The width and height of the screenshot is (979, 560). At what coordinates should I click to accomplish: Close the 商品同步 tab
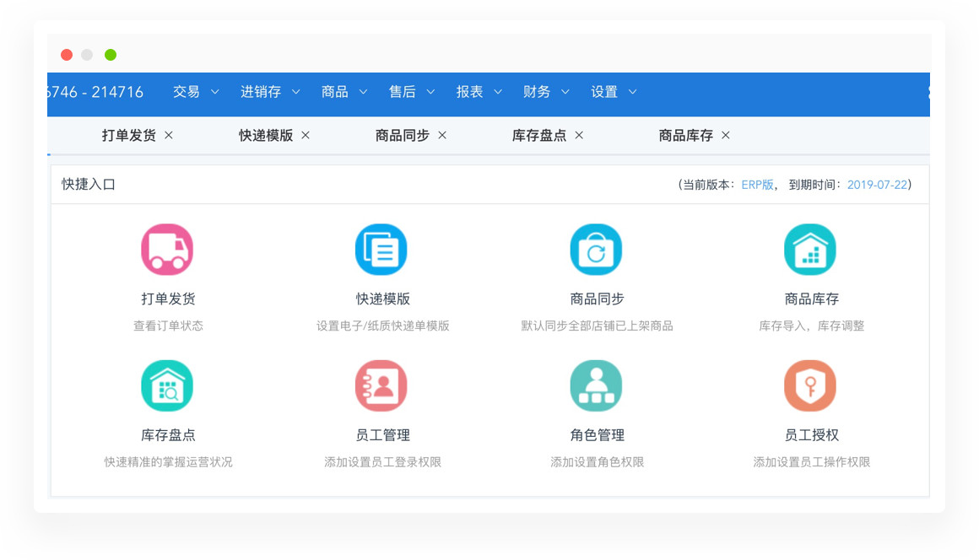click(x=442, y=135)
